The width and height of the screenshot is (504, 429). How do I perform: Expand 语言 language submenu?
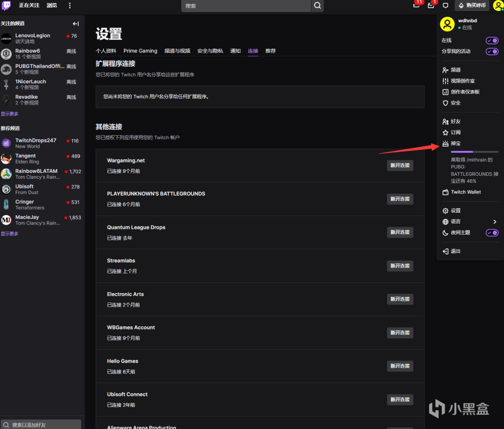(470, 222)
